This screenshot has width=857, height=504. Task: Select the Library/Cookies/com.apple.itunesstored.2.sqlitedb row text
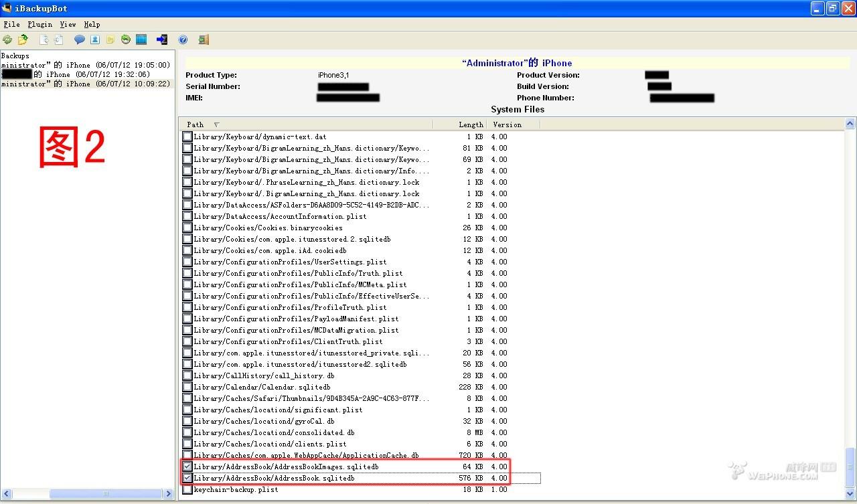point(292,239)
